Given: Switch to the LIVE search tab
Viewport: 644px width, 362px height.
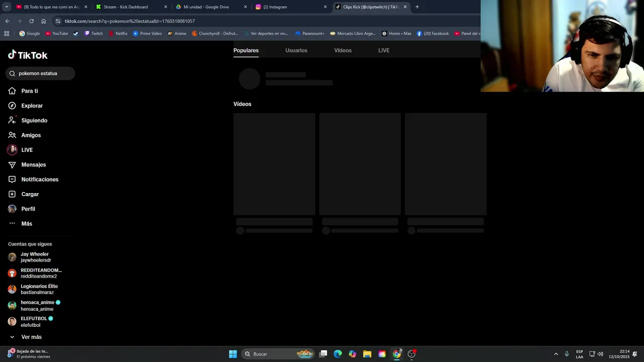Looking at the screenshot, I should pos(384,50).
